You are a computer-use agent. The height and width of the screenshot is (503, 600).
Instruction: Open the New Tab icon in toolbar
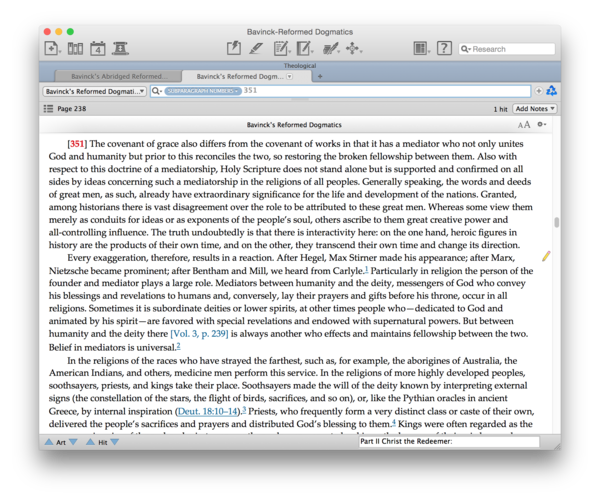[x=51, y=49]
